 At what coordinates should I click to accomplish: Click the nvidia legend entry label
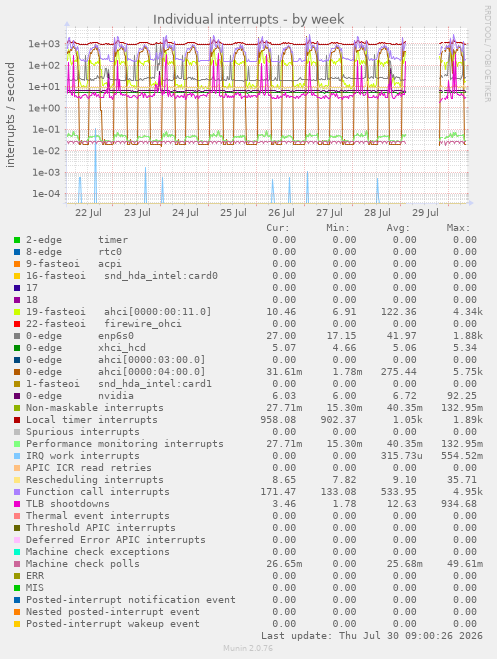pyautogui.click(x=116, y=396)
